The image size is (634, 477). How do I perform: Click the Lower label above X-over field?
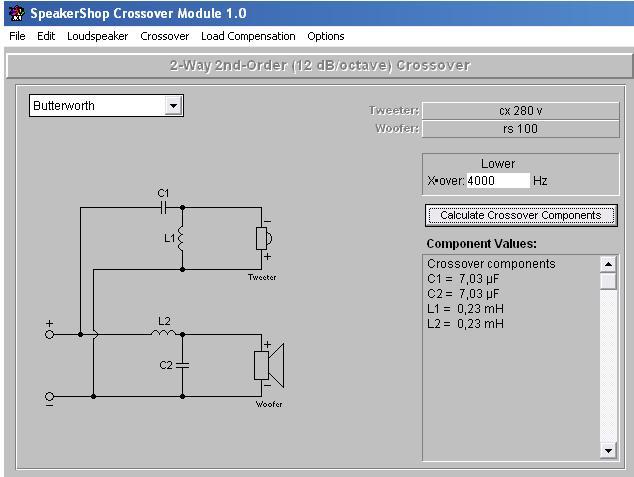(x=498, y=164)
